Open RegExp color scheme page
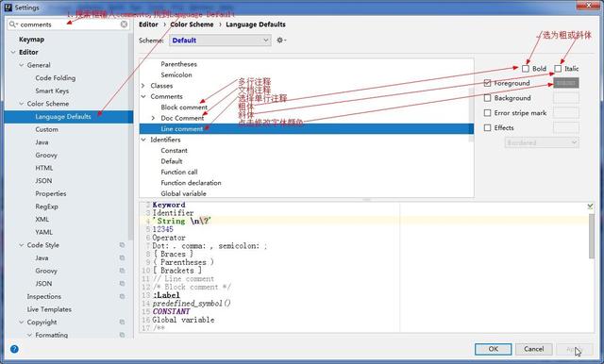Viewport: 604px width, 364px height. (46, 207)
